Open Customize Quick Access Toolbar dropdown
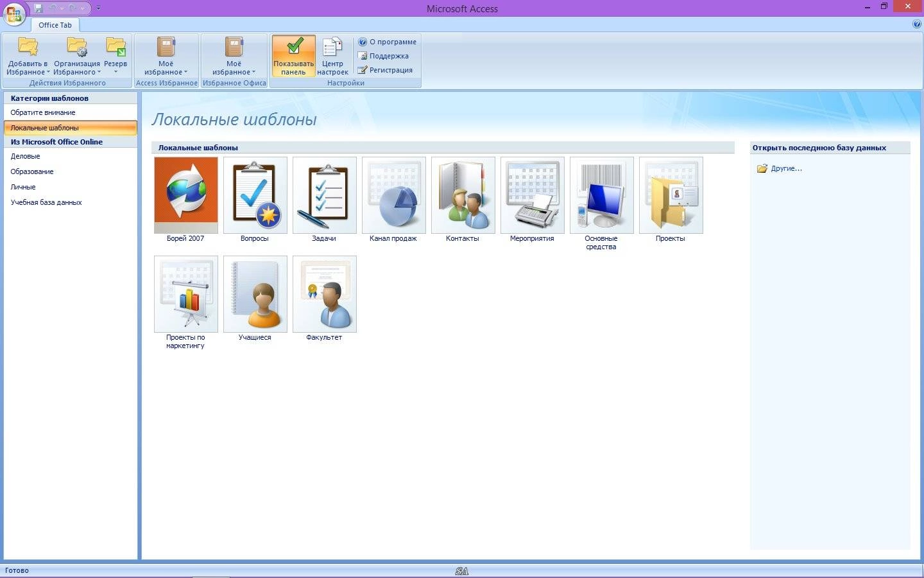Image resolution: width=924 pixels, height=578 pixels. [98, 8]
